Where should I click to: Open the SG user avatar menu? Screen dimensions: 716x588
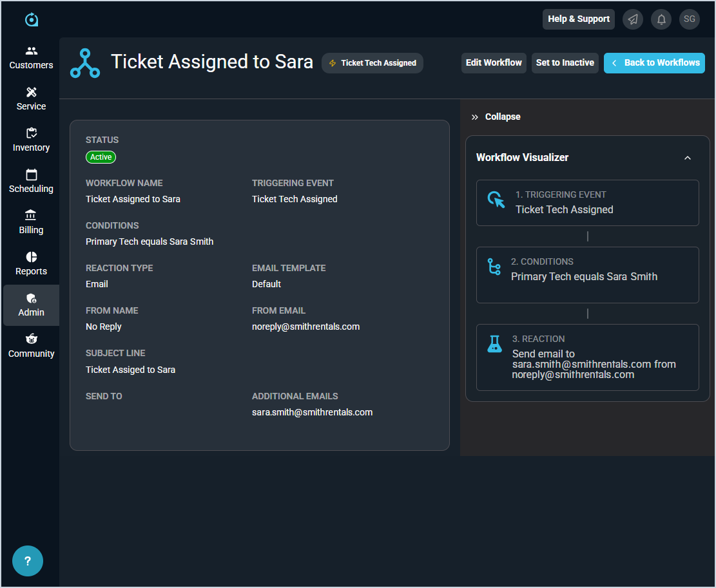point(690,19)
